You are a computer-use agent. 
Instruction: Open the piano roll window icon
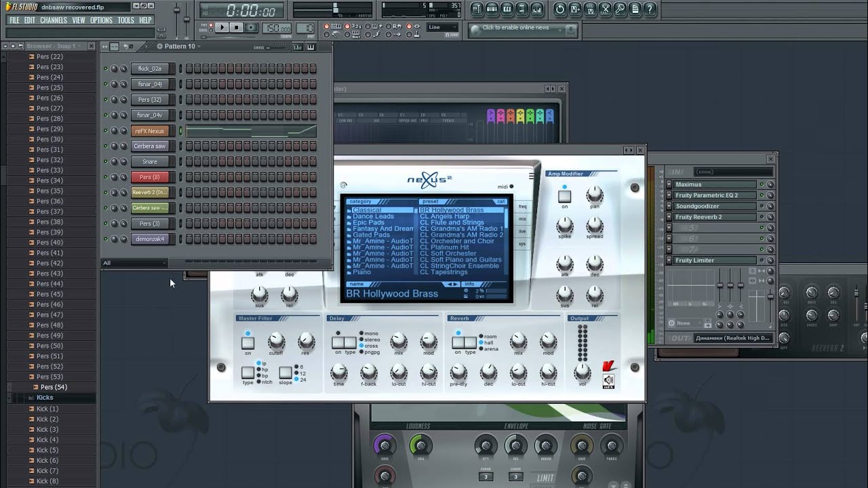pyautogui.click(x=507, y=9)
